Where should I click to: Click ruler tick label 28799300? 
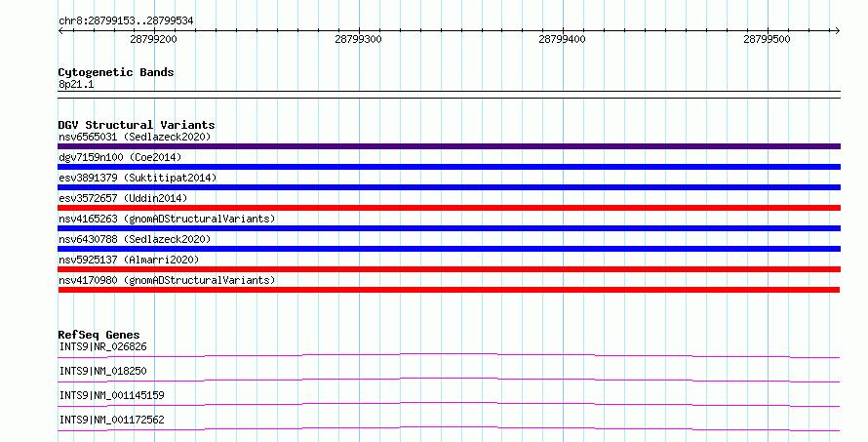pyautogui.click(x=358, y=39)
